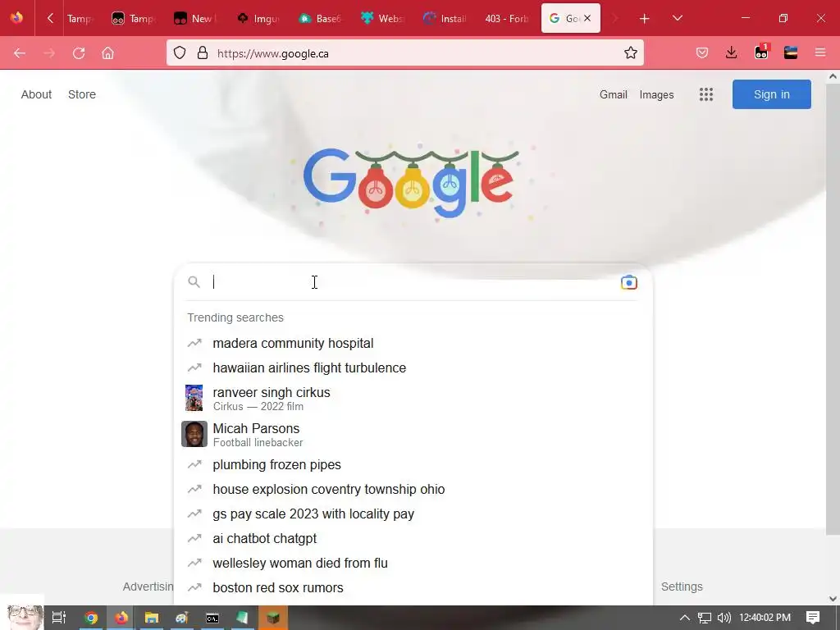The height and width of the screenshot is (630, 840).
Task: Click the page vertical scrollbar
Action: [x=833, y=308]
